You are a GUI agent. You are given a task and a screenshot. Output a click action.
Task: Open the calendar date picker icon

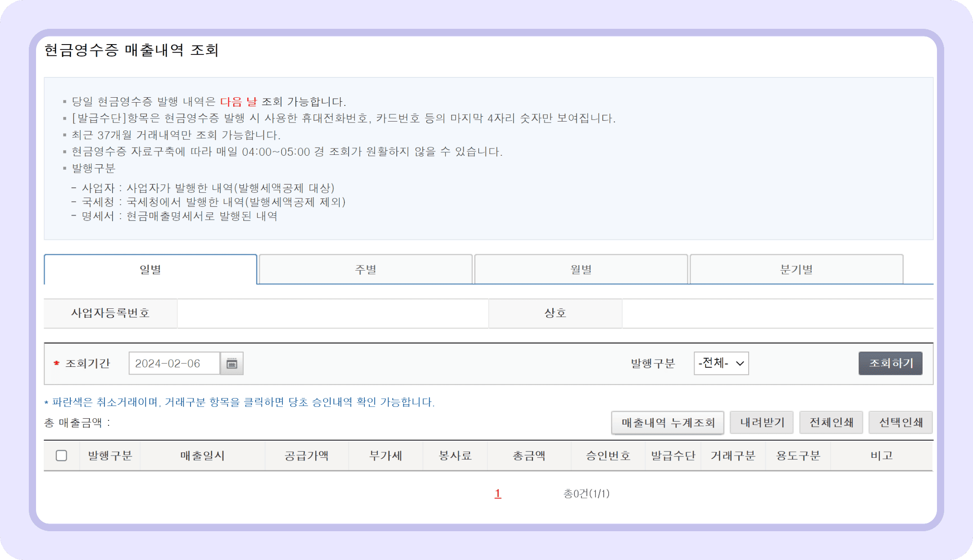tap(232, 363)
